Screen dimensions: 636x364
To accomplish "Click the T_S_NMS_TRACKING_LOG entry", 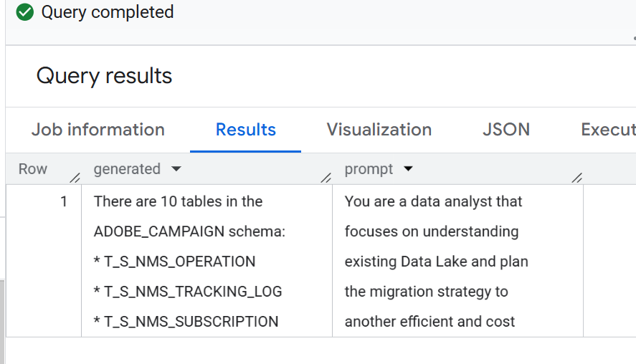I will [188, 292].
